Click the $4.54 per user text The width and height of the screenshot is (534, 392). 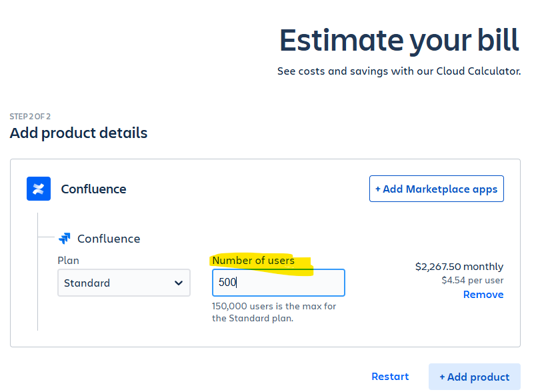pos(472,280)
